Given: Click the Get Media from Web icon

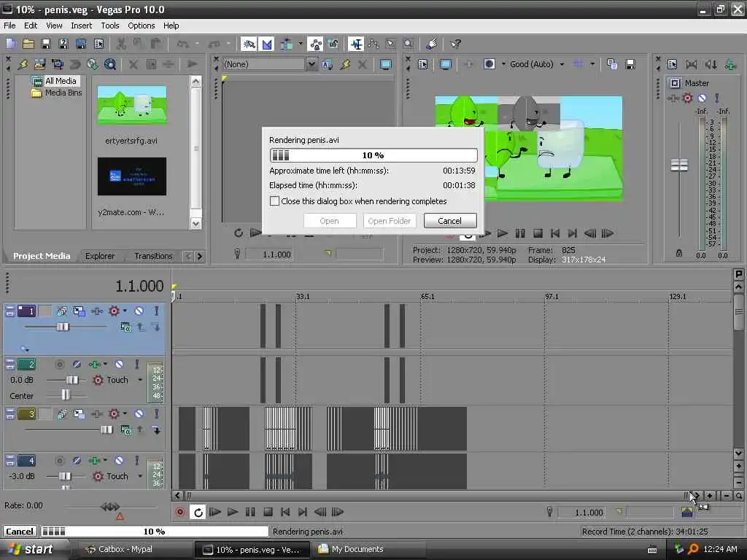Looking at the screenshot, I should pyautogui.click(x=110, y=64).
